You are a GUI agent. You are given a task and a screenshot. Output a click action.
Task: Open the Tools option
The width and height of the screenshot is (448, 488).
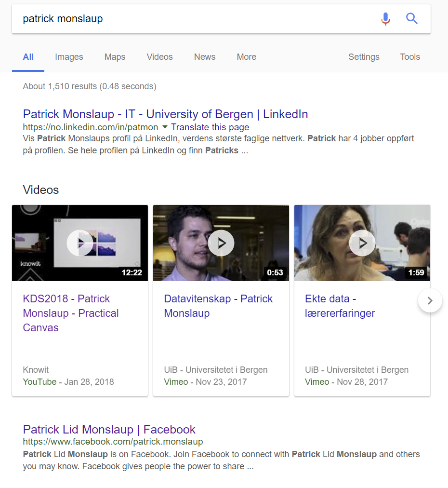coord(410,57)
